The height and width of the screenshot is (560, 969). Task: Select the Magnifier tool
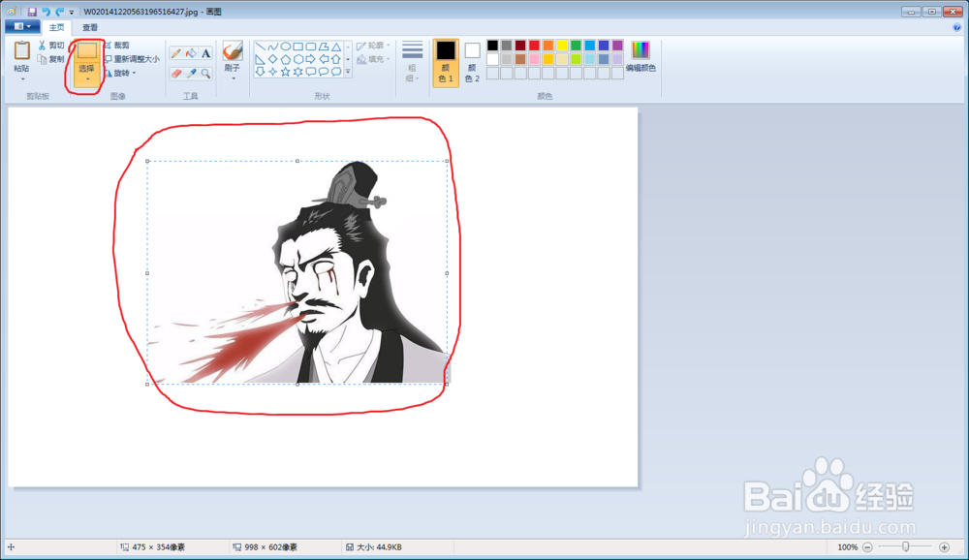click(205, 74)
